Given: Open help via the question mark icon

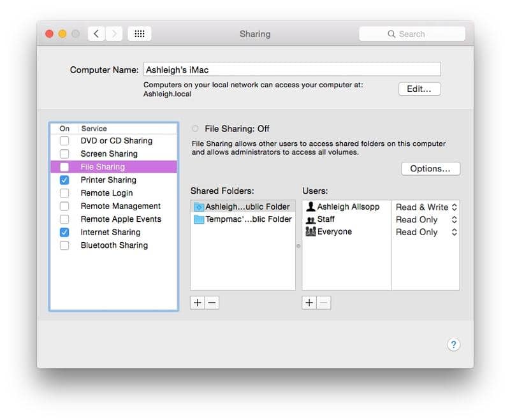Looking at the screenshot, I should pyautogui.click(x=453, y=344).
